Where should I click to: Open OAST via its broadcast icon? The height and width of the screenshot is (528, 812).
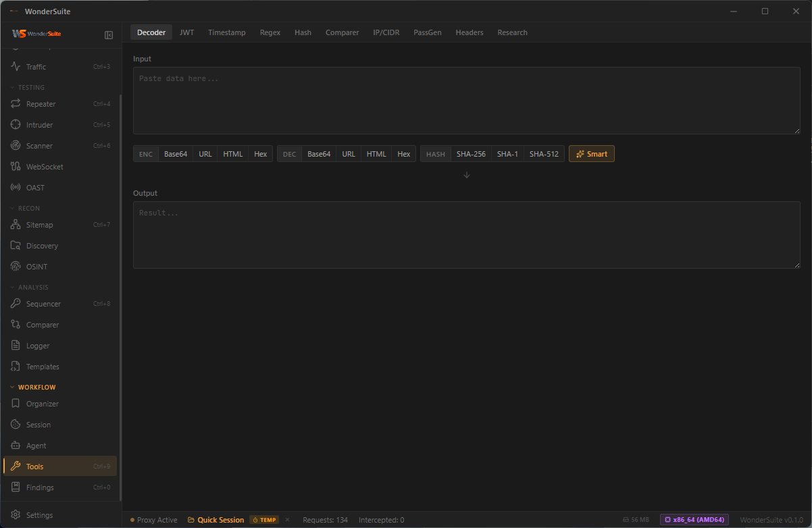click(x=16, y=188)
